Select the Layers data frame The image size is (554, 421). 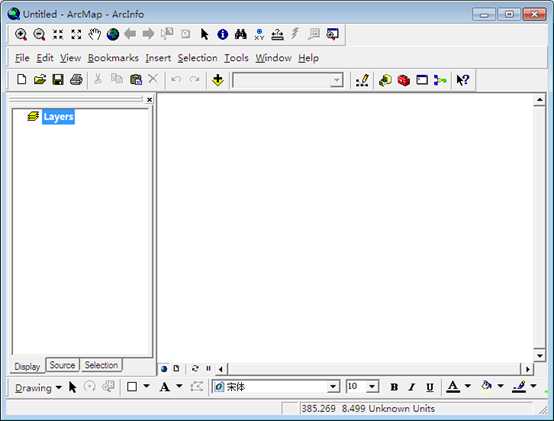coord(58,117)
